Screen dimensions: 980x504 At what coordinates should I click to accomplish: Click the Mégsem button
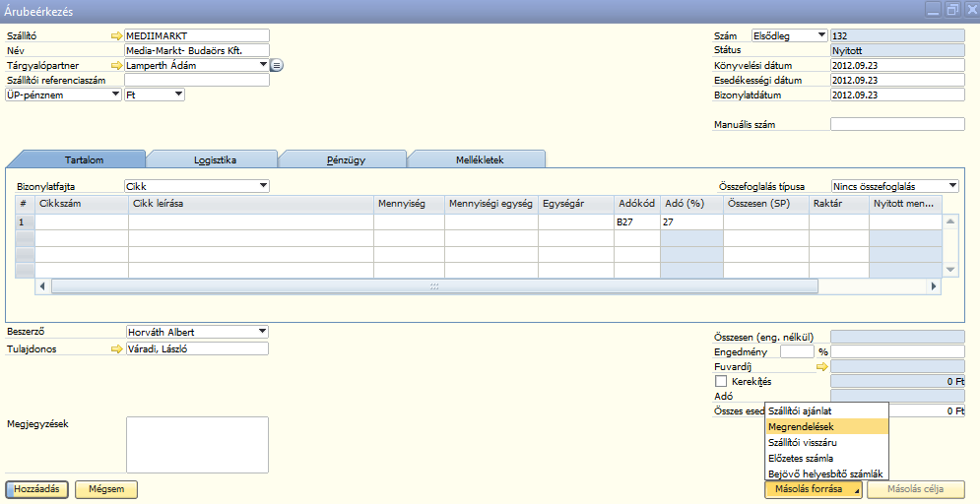click(x=106, y=489)
